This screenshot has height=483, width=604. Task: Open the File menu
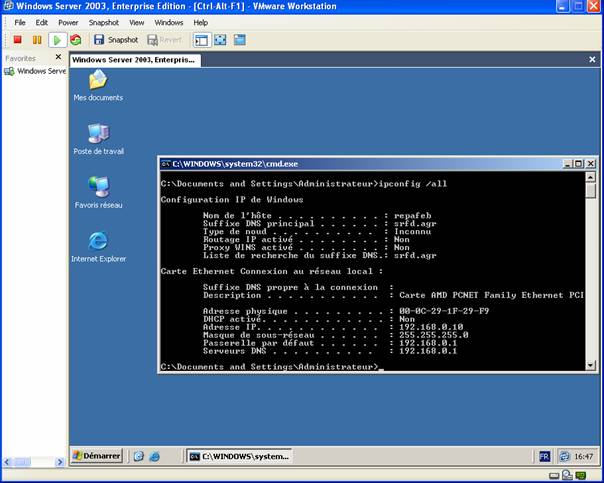pos(20,23)
